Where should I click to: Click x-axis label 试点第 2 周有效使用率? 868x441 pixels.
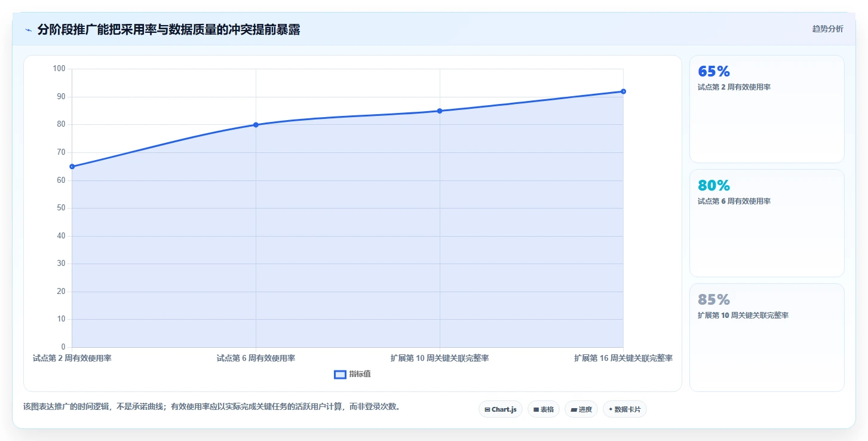coord(72,359)
